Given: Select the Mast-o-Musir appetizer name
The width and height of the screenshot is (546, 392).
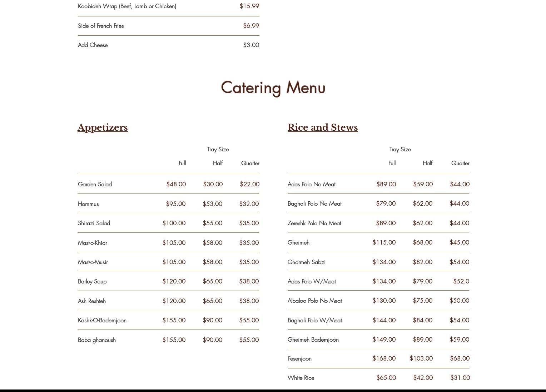Looking at the screenshot, I should (93, 262).
